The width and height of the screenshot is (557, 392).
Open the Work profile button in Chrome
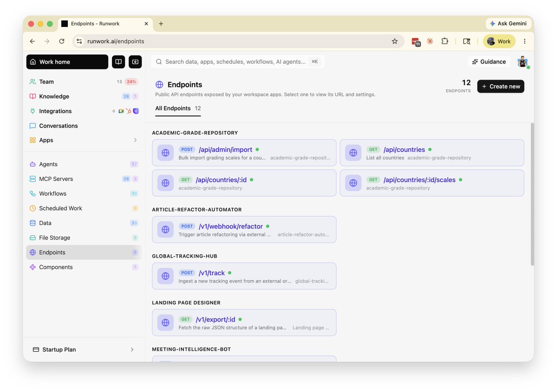(x=499, y=41)
